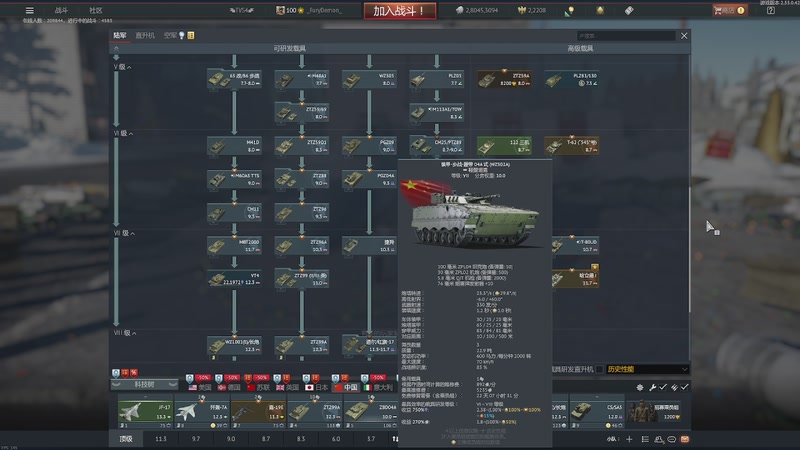
Task: Select the 日本 nation tab
Action: 316,387
